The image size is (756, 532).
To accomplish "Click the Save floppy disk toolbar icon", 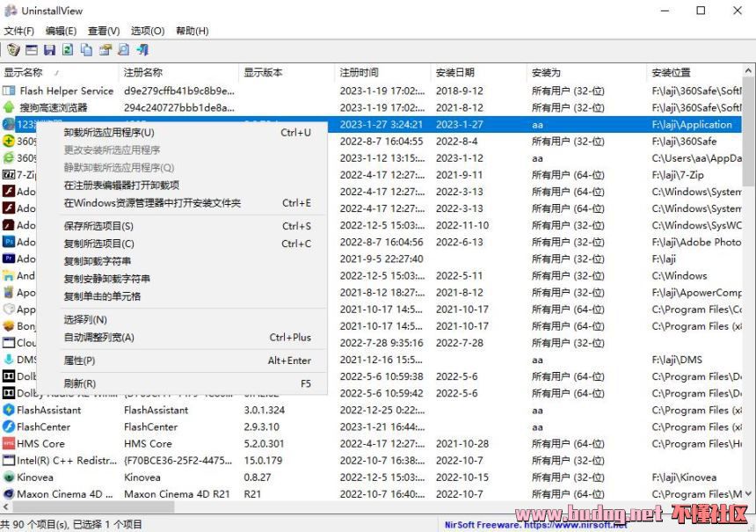I will pyautogui.click(x=49, y=49).
